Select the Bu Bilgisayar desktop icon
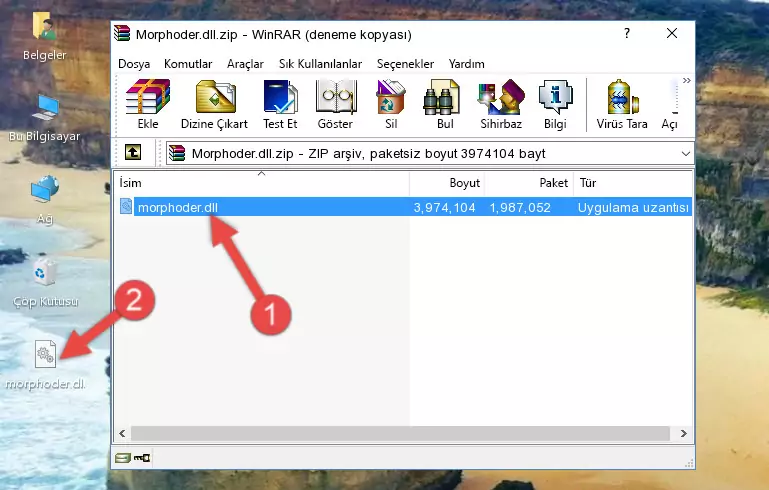 pos(44,118)
